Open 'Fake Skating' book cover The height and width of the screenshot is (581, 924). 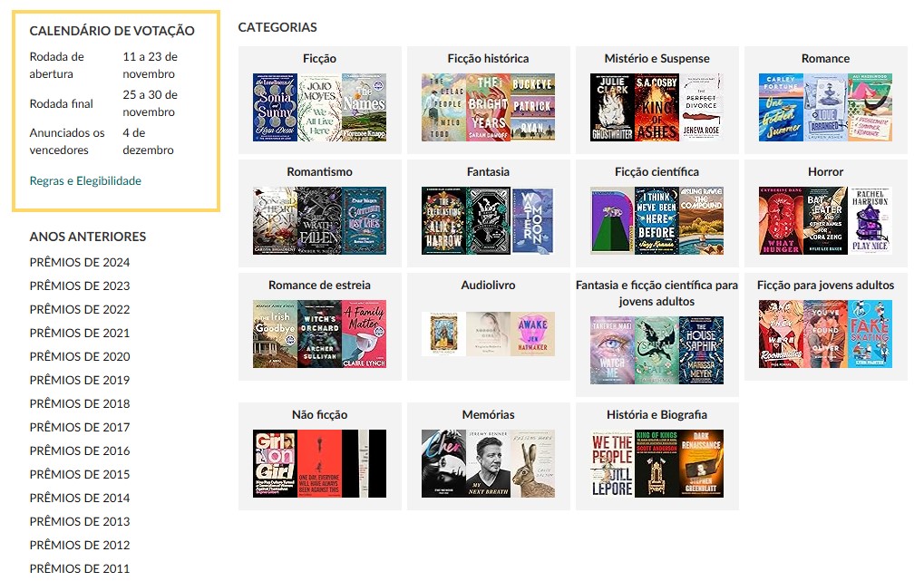point(870,334)
